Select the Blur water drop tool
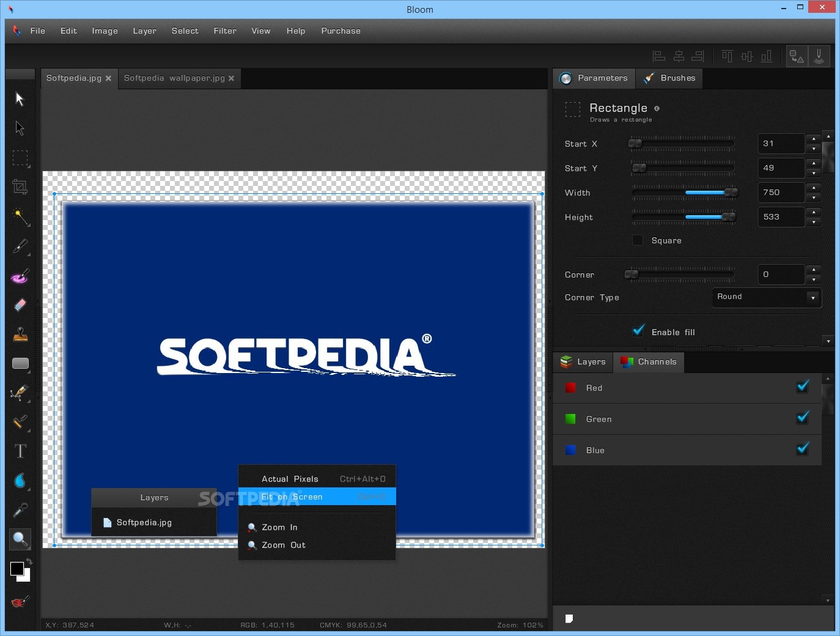Image resolution: width=840 pixels, height=636 pixels. (20, 481)
